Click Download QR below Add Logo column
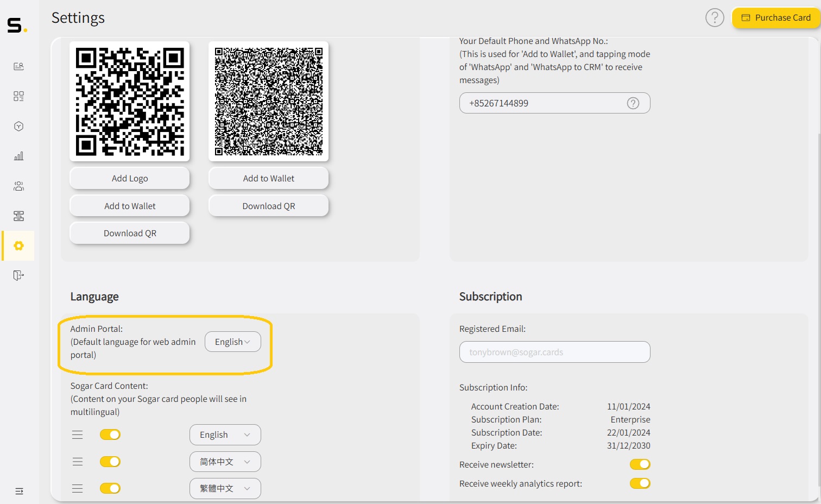 pyautogui.click(x=130, y=233)
